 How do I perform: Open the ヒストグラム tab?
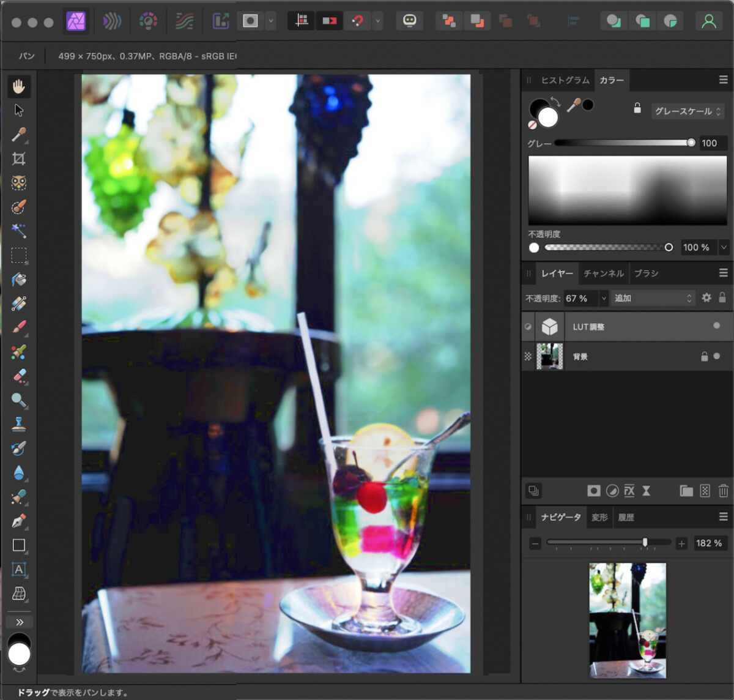(565, 80)
